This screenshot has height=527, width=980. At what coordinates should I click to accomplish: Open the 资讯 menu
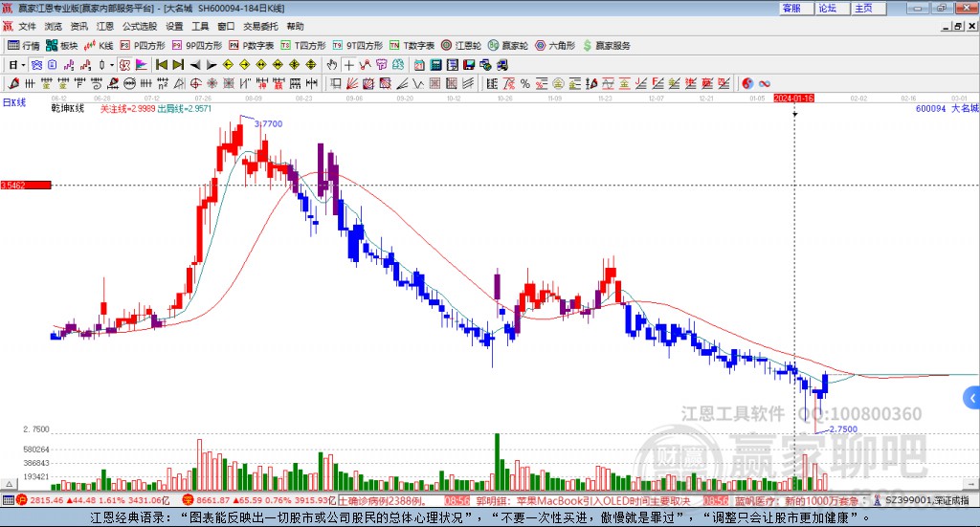[x=78, y=26]
